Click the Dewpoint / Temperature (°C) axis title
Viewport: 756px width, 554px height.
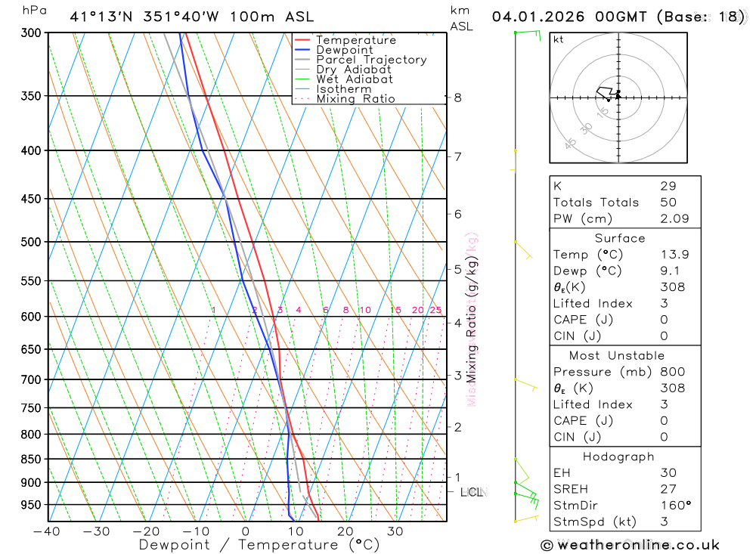point(259,546)
